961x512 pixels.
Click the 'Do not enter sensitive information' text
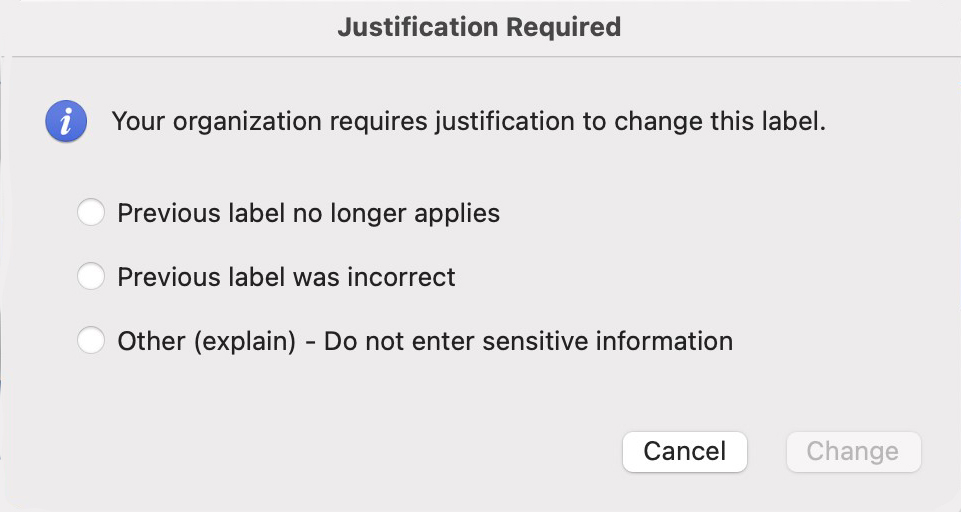pyautogui.click(x=528, y=341)
